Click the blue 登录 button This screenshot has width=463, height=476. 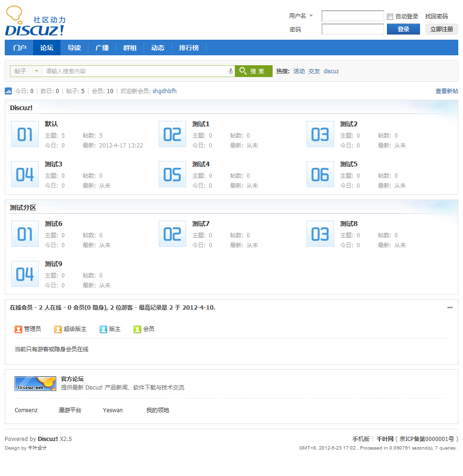tap(403, 29)
